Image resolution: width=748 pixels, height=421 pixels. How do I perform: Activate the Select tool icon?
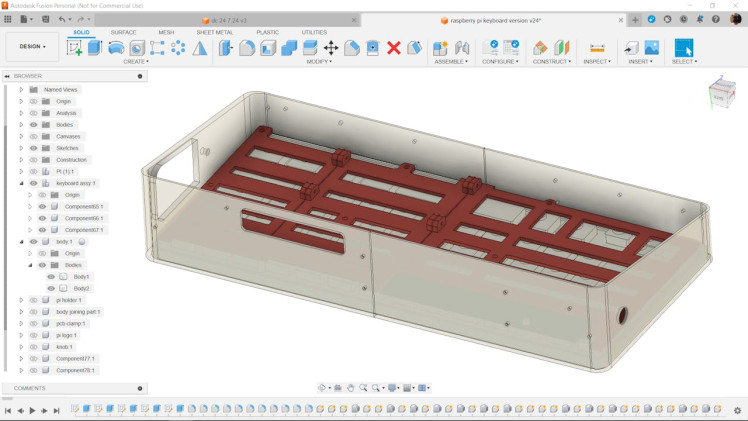684,48
